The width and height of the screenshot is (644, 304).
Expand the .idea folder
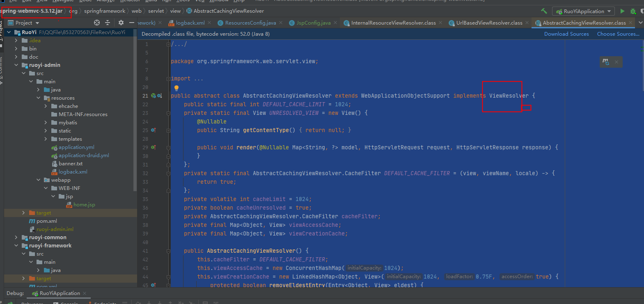(16, 40)
